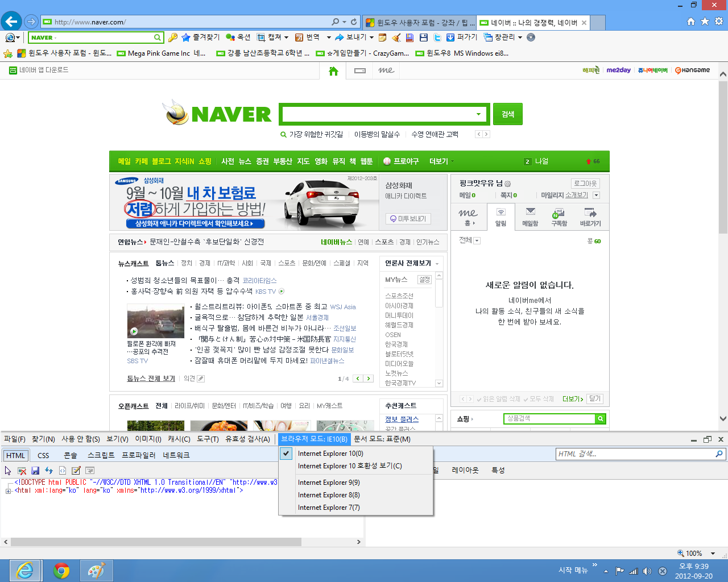Activate the select-element arrow tool
The height and width of the screenshot is (582, 728).
click(8, 471)
